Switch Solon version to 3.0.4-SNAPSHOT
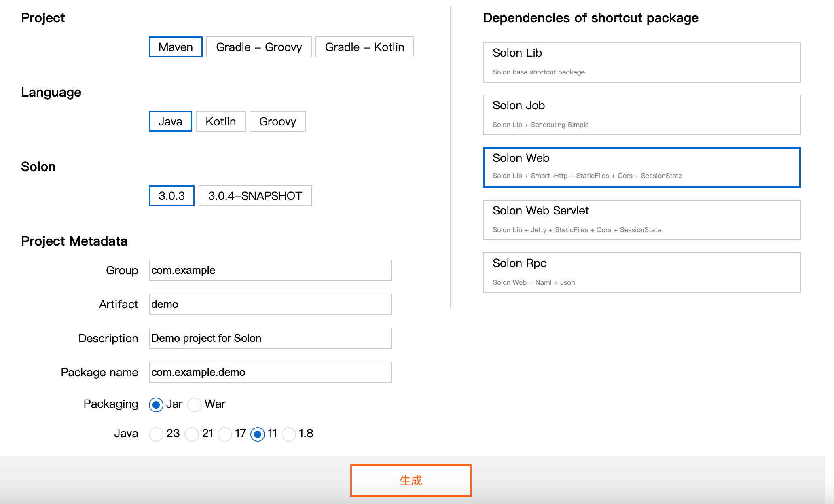This screenshot has width=834, height=504. [255, 196]
